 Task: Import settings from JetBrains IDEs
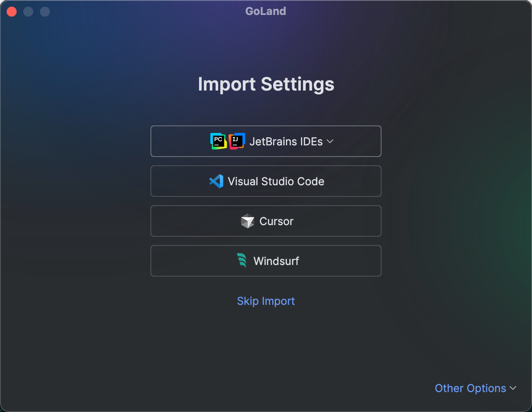pyautogui.click(x=266, y=141)
